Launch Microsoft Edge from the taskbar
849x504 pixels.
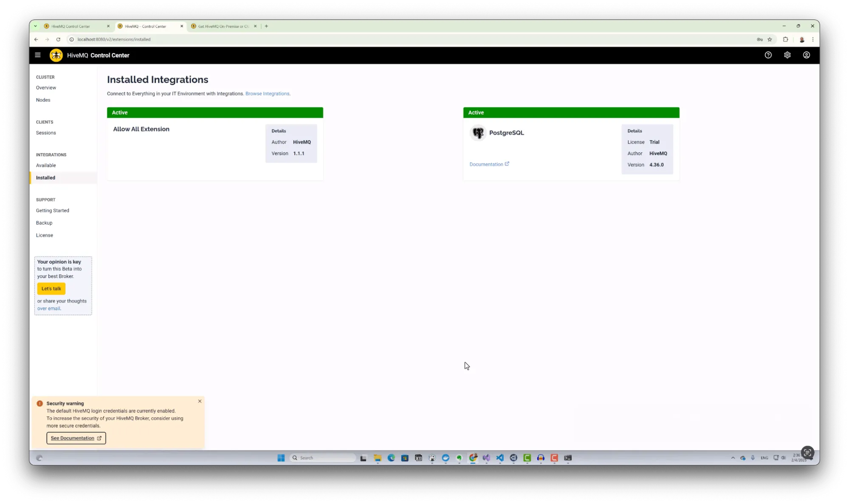click(391, 458)
